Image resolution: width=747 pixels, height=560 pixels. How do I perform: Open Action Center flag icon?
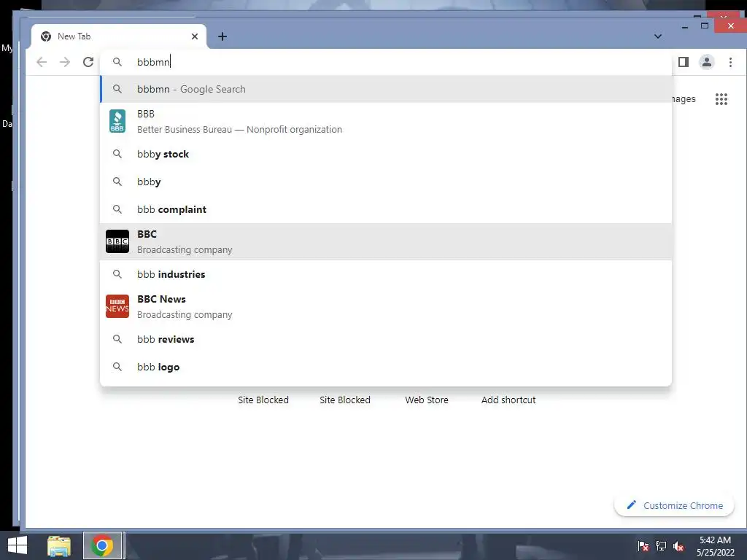[x=643, y=546]
